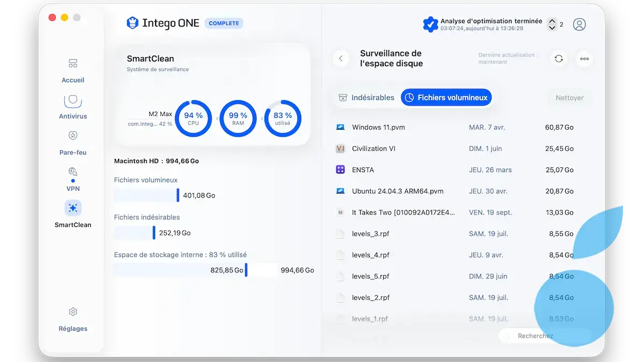Click the 60,87 Go size value
644x362 pixels.
pos(559,128)
